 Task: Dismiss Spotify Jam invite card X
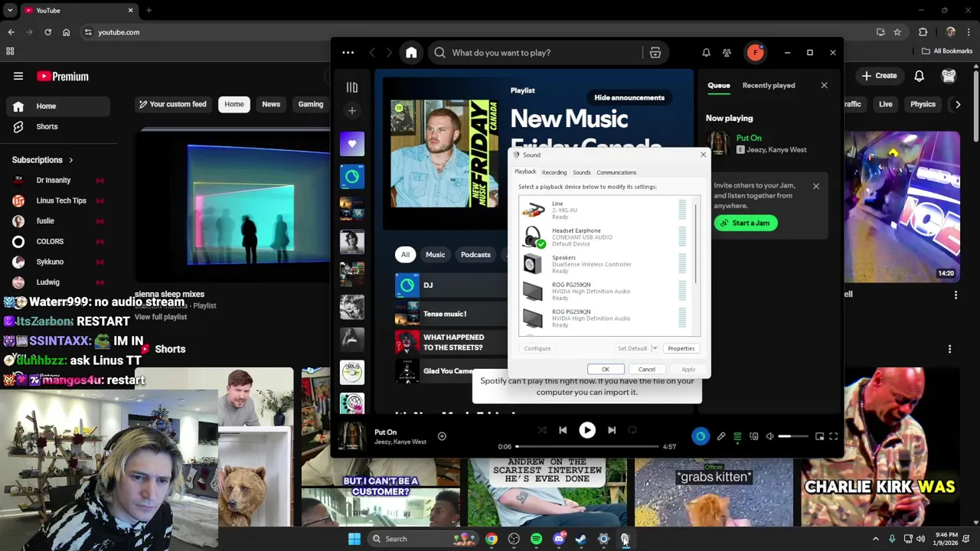pyautogui.click(x=815, y=186)
